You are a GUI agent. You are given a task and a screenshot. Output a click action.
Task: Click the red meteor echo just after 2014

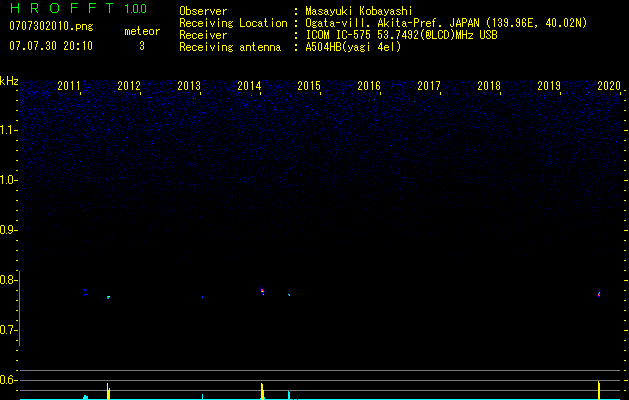[262, 290]
